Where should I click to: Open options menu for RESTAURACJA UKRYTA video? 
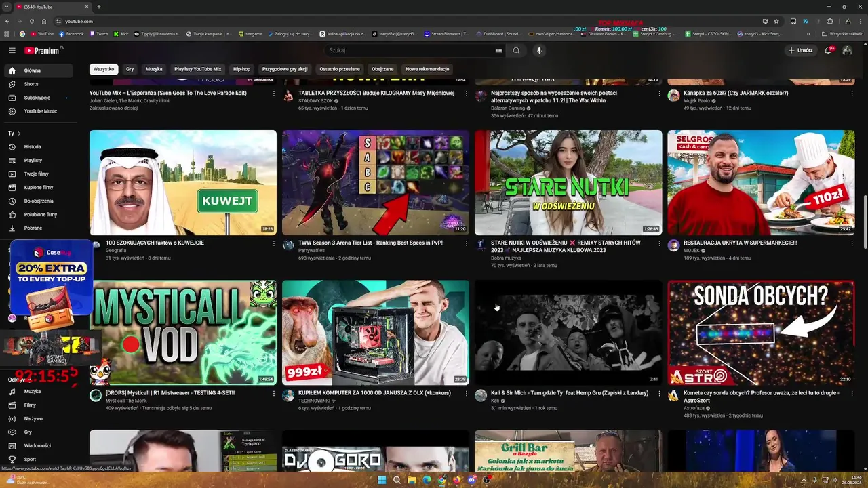tap(852, 243)
